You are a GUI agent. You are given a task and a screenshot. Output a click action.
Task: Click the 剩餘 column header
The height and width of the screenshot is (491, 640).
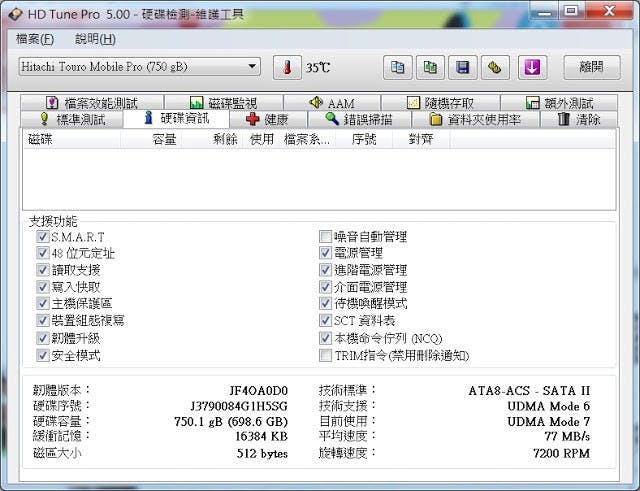(x=213, y=140)
